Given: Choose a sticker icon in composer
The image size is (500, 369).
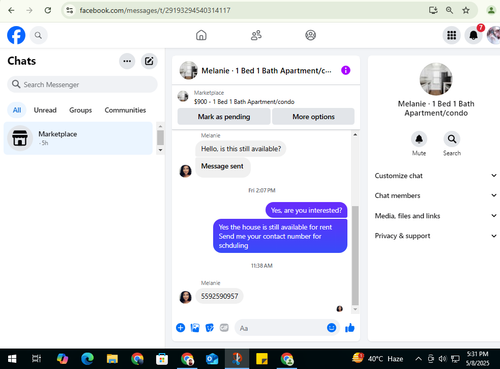Looking at the screenshot, I should (x=209, y=328).
